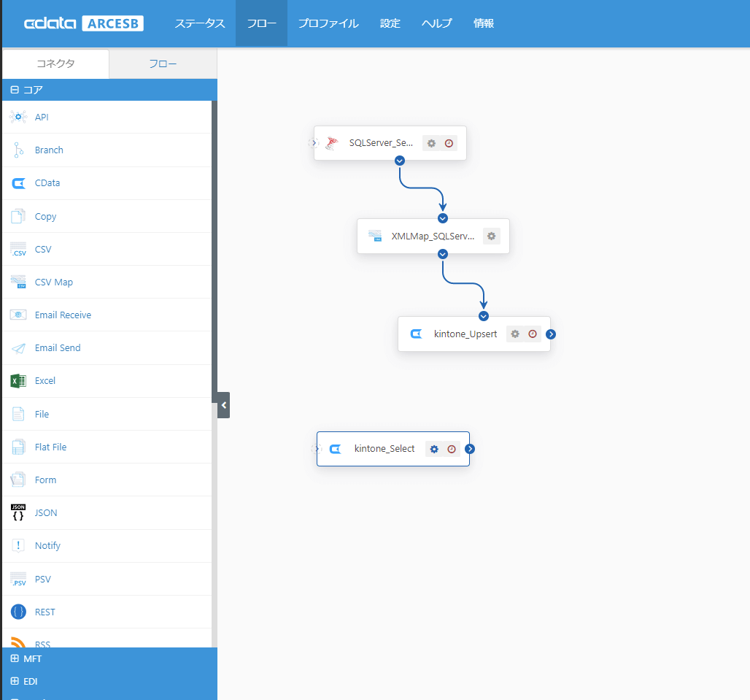The image size is (750, 700).
Task: Select the REST connector icon
Action: click(x=18, y=612)
